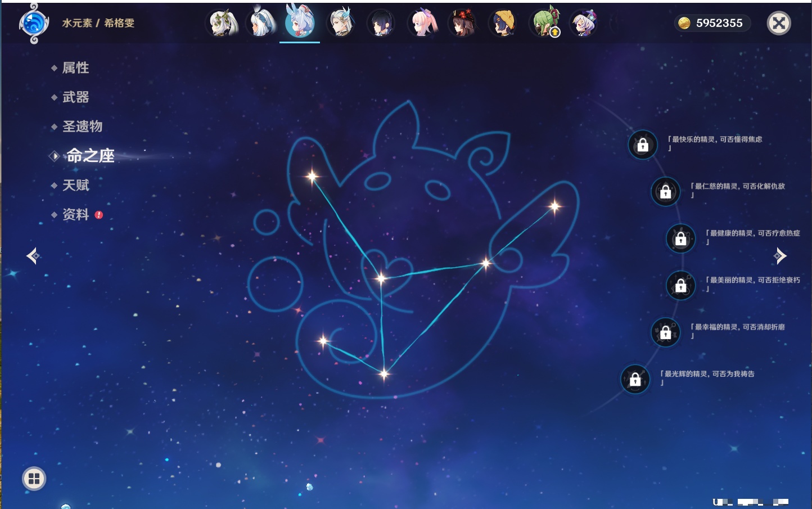
Task: Click the Mora coin icon
Action: (684, 23)
